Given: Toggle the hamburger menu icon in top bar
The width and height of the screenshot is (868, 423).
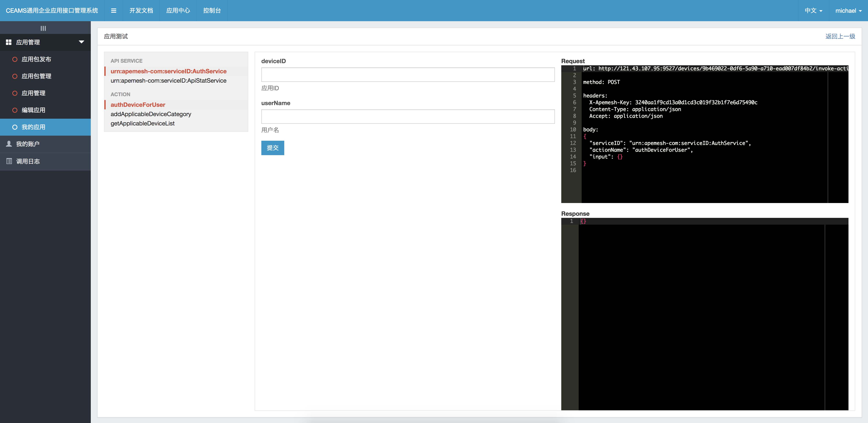Looking at the screenshot, I should click(x=113, y=10).
